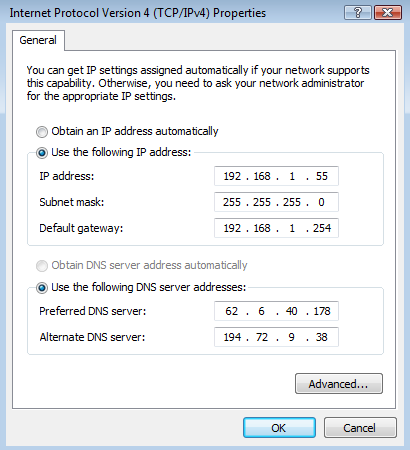
Task: Click the 192 octet of IP address
Action: tap(232, 176)
